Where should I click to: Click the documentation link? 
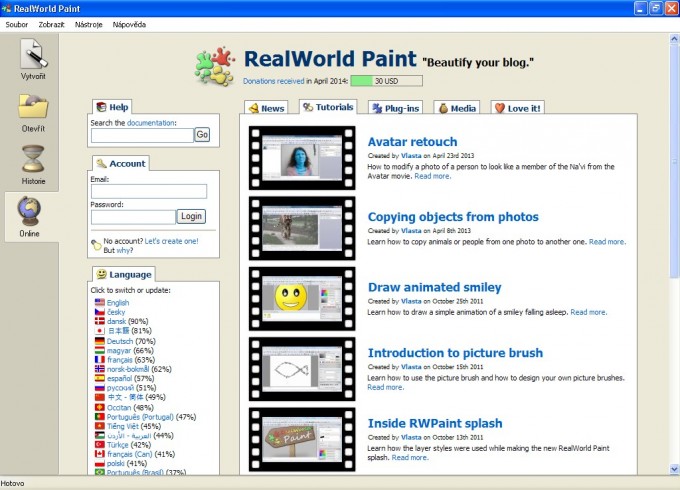pos(150,123)
